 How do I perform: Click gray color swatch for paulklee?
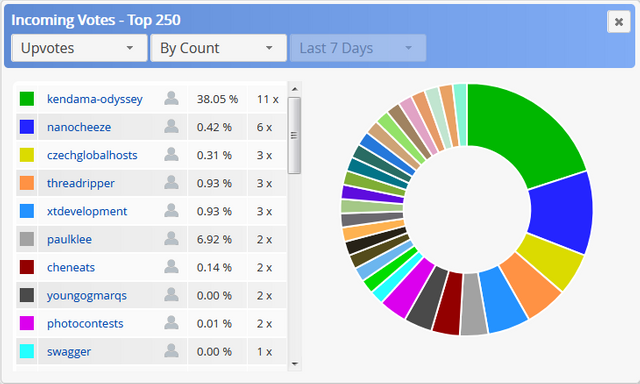[x=27, y=239]
